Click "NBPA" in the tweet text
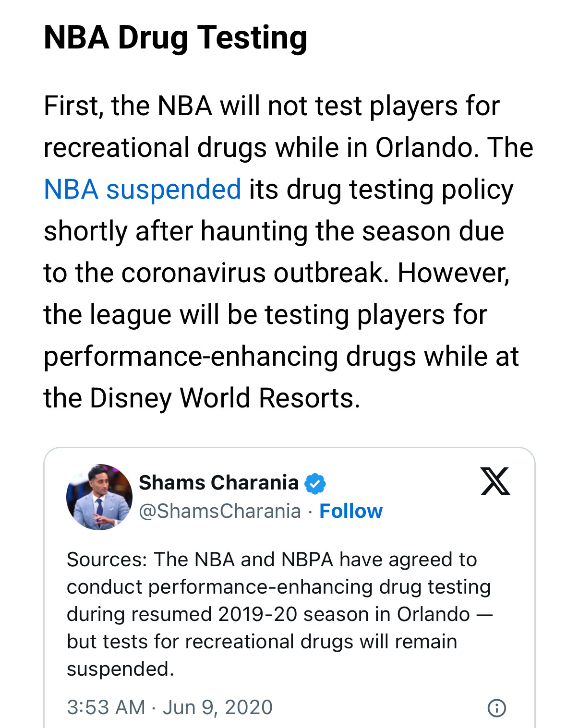This screenshot has height=728, width=579. click(307, 560)
